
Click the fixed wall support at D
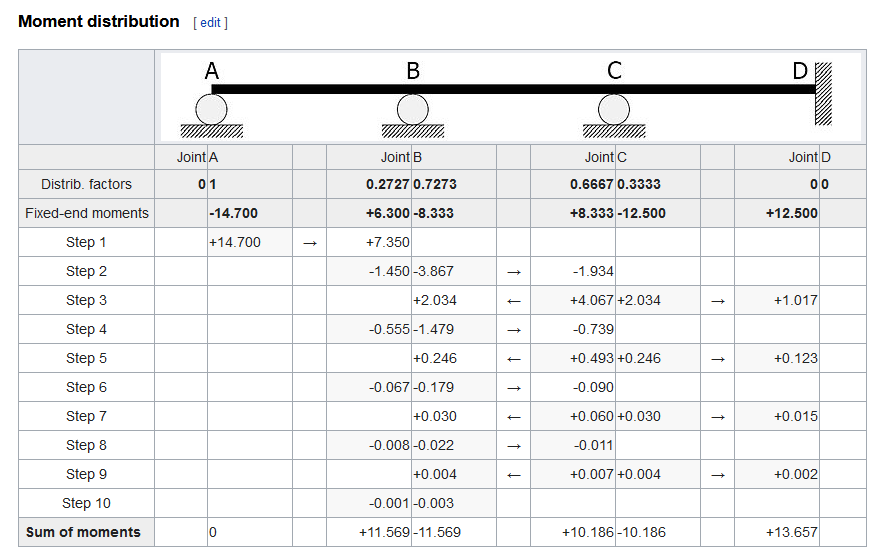point(823,93)
